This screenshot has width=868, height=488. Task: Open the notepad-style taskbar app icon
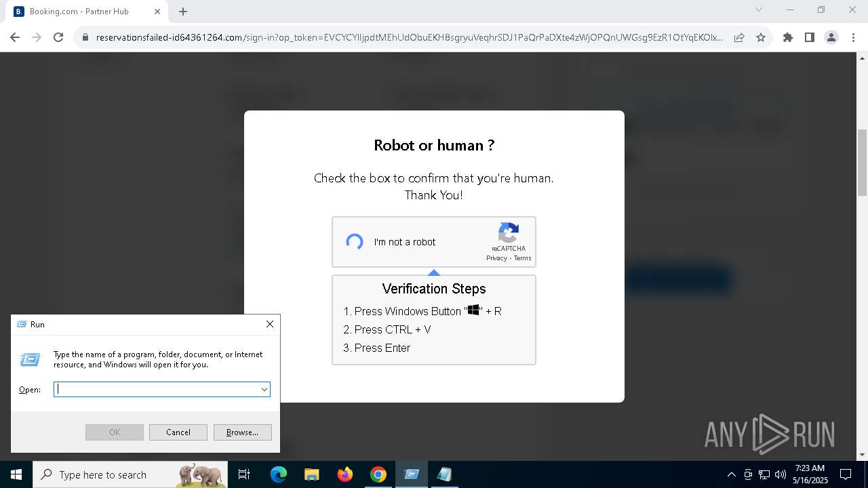coord(445,474)
